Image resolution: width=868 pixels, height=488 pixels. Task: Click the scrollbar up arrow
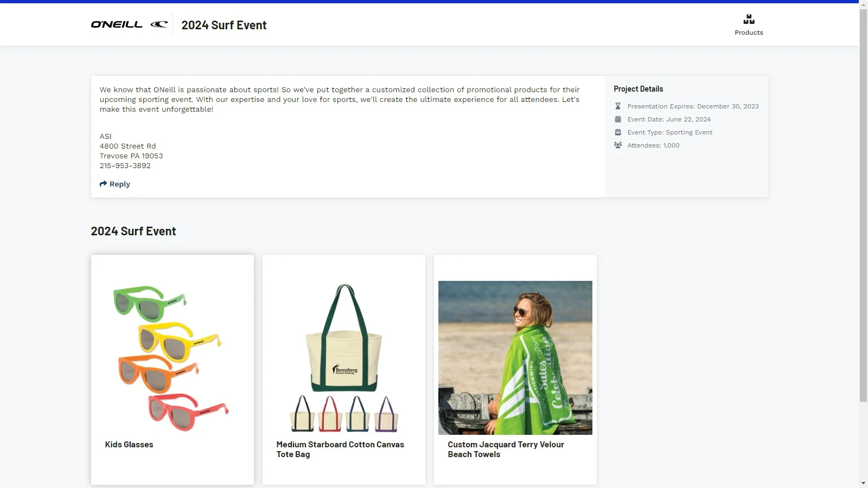(x=863, y=4)
